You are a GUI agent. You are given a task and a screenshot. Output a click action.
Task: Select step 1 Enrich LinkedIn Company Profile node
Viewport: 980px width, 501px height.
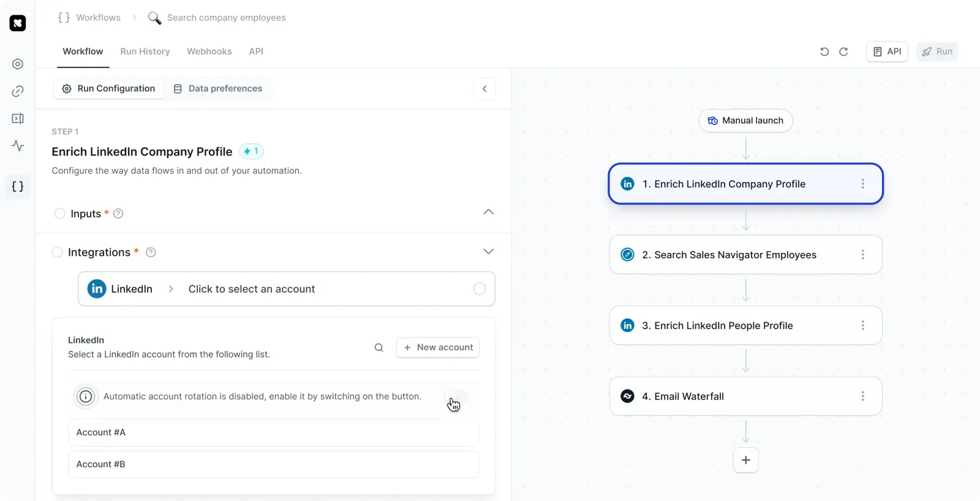[x=745, y=184]
